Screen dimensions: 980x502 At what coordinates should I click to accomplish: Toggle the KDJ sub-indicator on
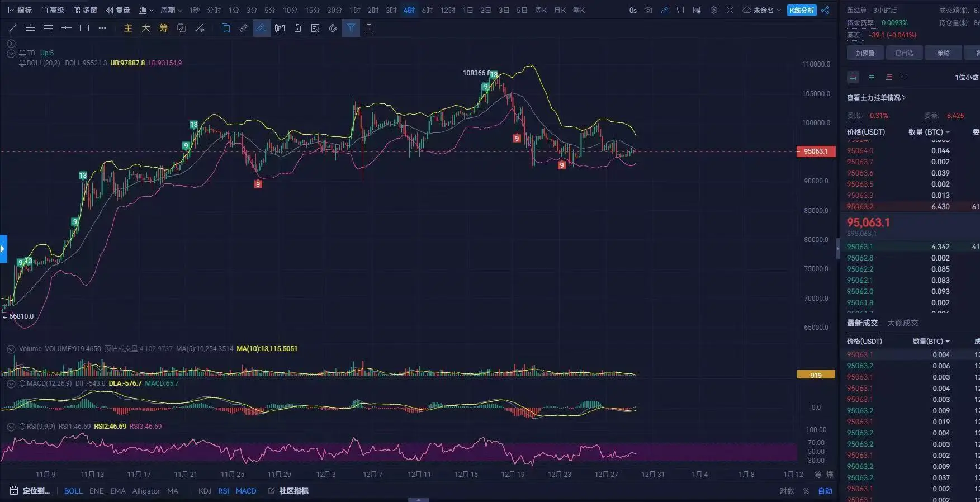[205, 491]
